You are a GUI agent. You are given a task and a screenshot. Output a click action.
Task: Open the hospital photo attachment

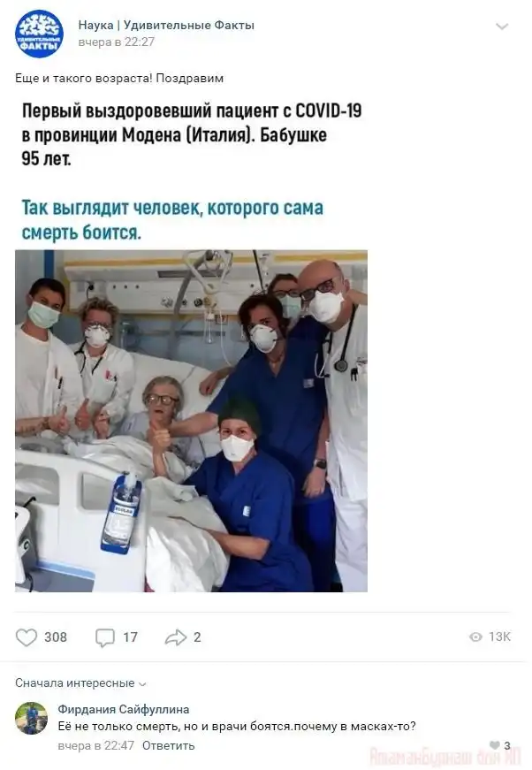(192, 421)
